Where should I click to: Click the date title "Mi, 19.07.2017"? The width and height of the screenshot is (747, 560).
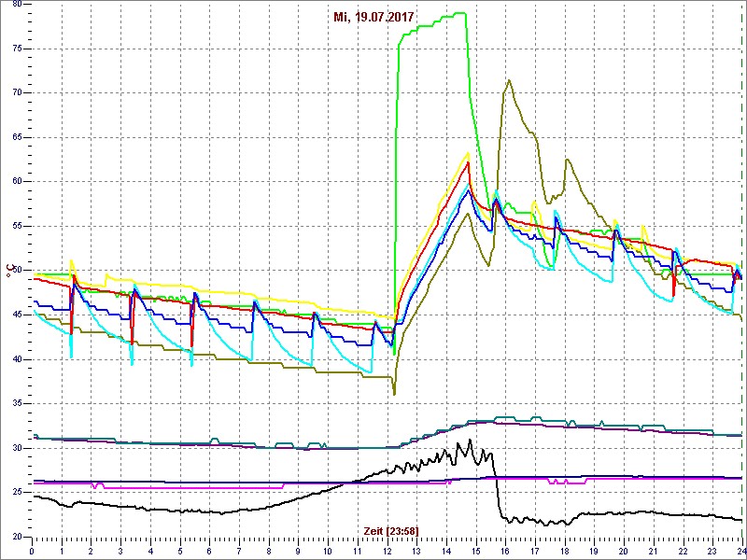click(373, 17)
